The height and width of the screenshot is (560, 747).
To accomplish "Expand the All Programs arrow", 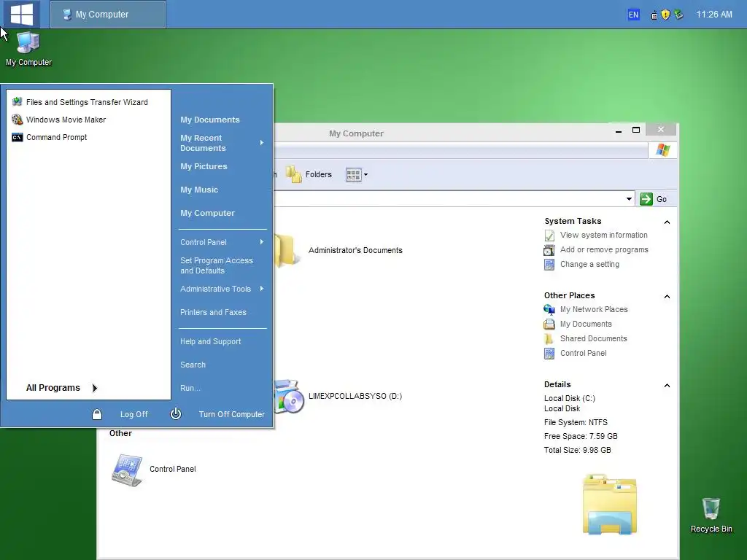I will 95,388.
